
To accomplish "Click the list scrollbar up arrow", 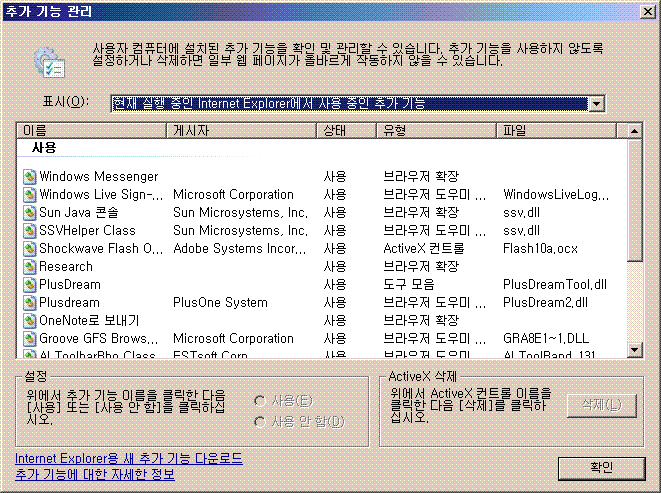I will (634, 131).
